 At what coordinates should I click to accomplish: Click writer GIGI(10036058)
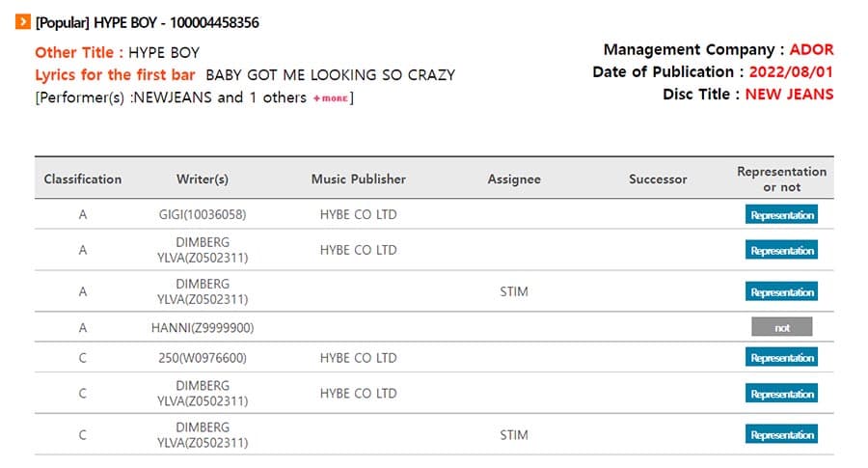203,214
